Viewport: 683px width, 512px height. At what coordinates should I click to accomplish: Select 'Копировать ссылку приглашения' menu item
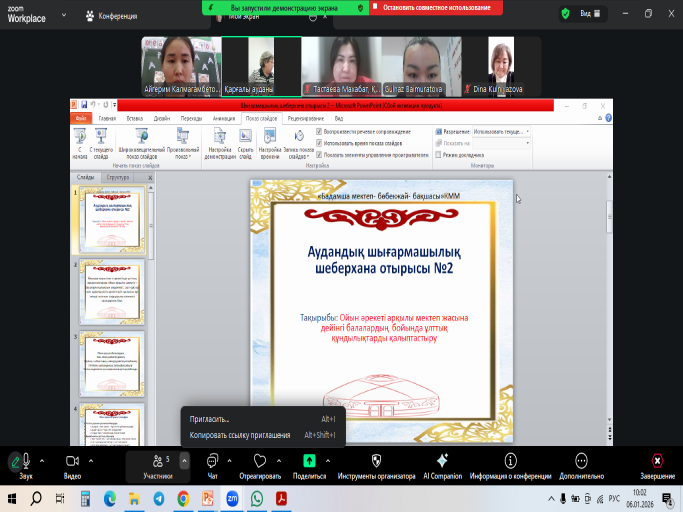coord(240,435)
